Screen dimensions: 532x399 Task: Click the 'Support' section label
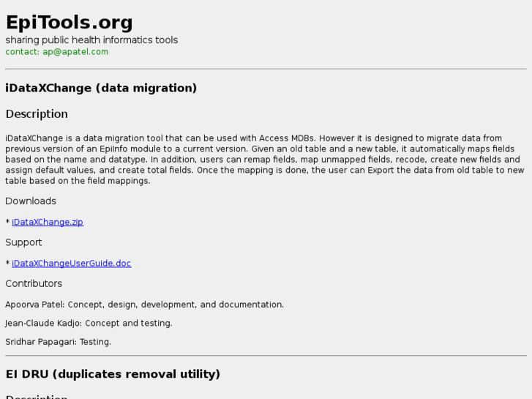pyautogui.click(x=23, y=242)
